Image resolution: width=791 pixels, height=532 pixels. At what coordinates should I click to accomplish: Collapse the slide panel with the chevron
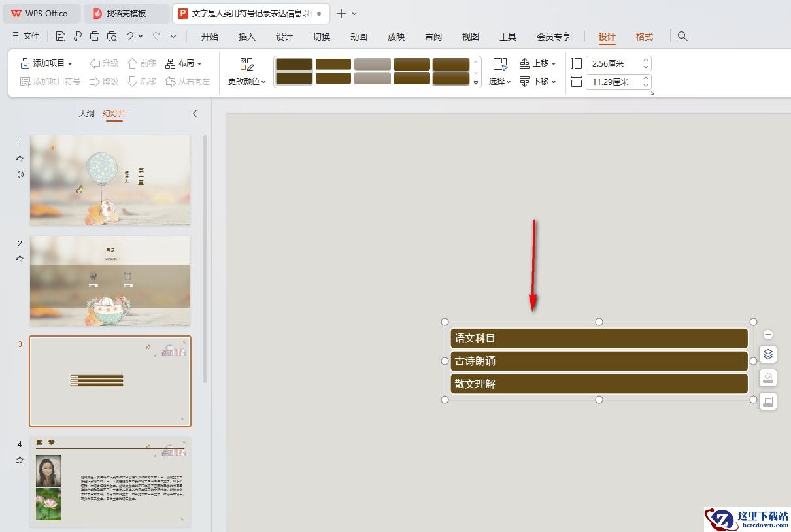coord(194,114)
